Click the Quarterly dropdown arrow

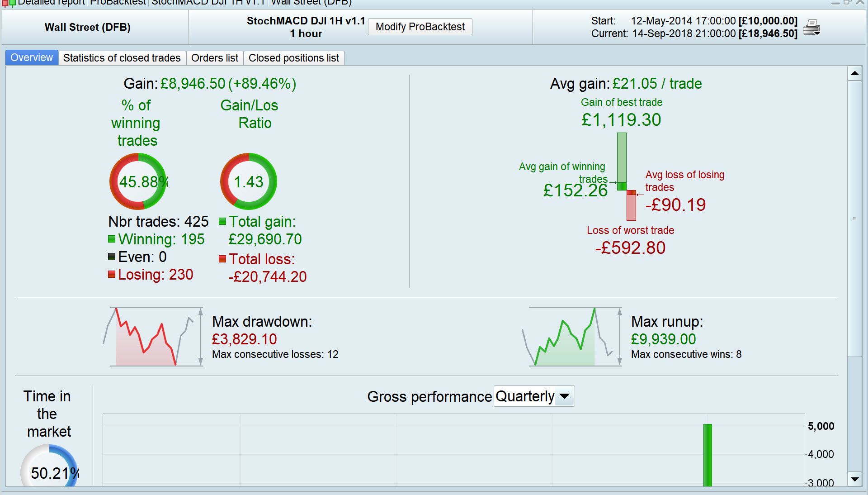[x=564, y=396]
